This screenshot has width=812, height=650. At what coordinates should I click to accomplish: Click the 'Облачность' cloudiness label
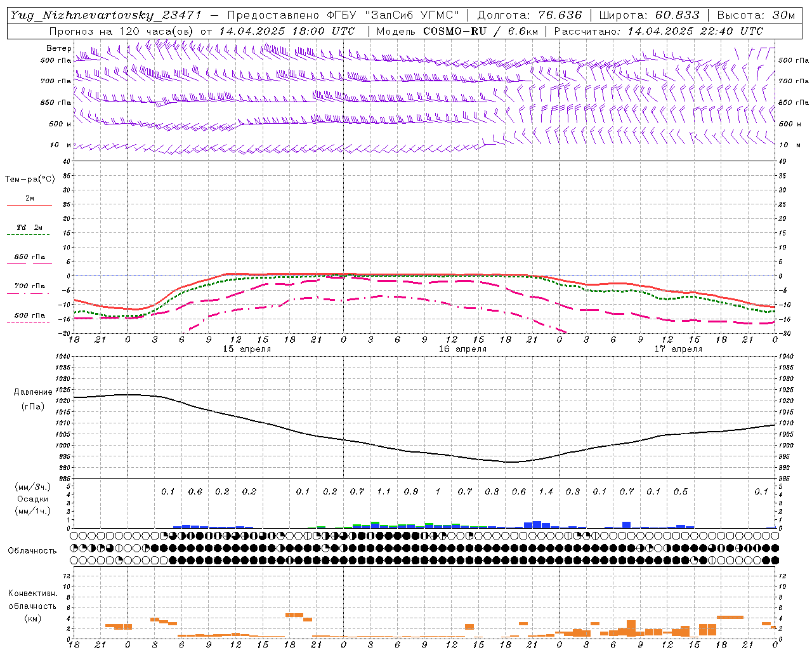tap(32, 551)
